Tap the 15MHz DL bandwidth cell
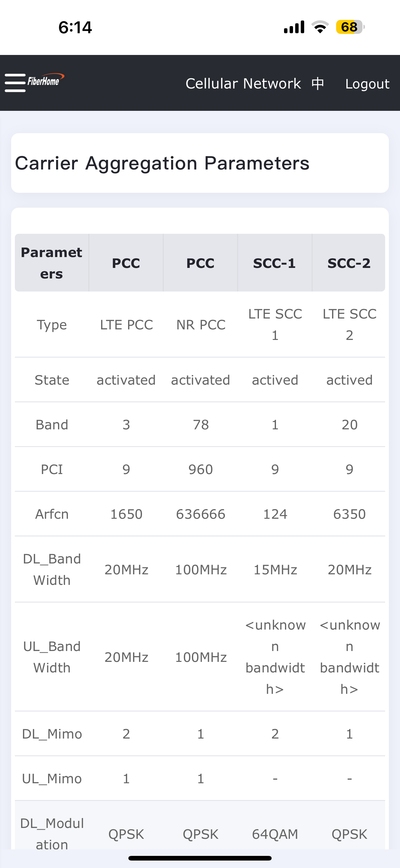 point(275,569)
